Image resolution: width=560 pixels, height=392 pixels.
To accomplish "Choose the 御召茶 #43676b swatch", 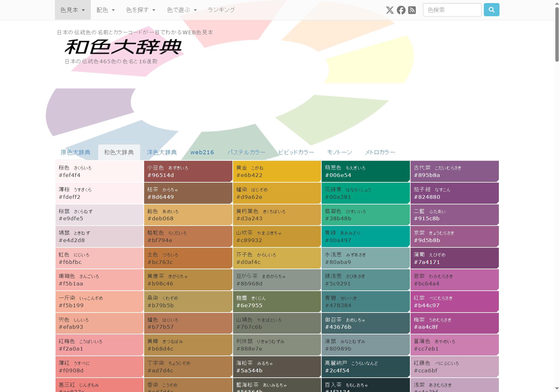I will (x=366, y=323).
